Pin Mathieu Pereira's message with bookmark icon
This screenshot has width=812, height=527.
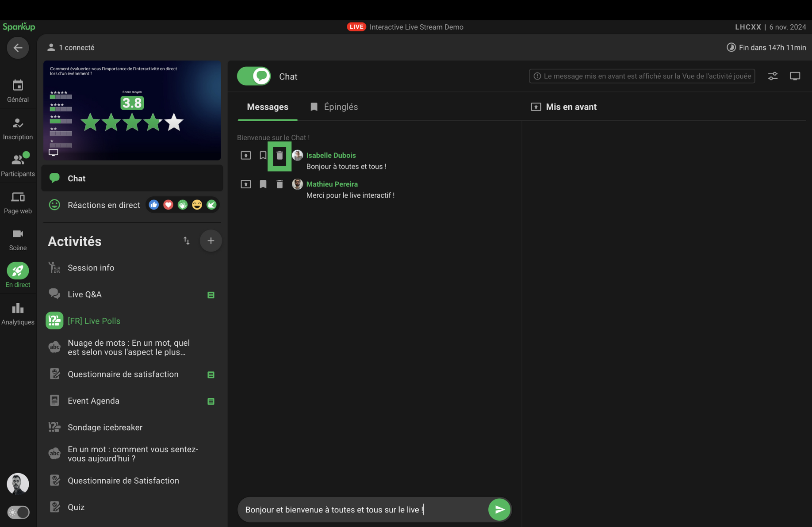263,184
